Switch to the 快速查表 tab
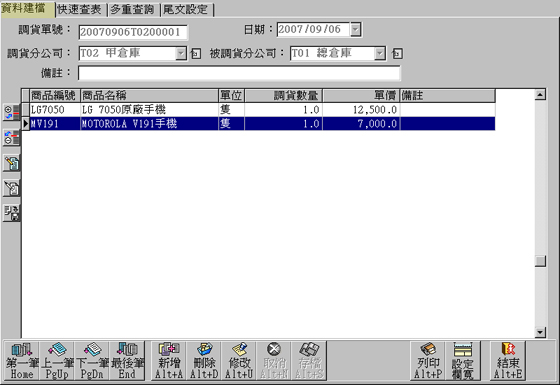560x385 pixels. click(81, 9)
